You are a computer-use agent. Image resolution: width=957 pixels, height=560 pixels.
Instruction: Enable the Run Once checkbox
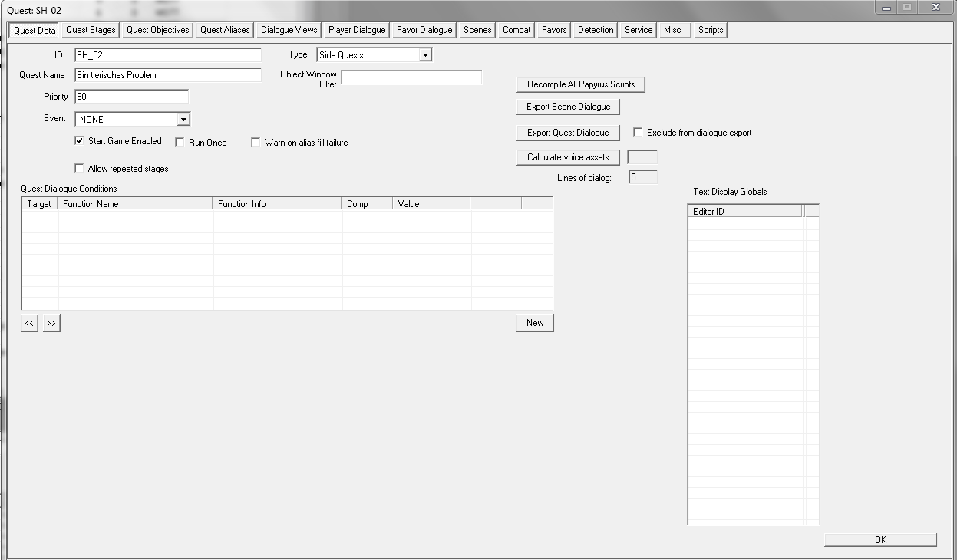pos(180,142)
